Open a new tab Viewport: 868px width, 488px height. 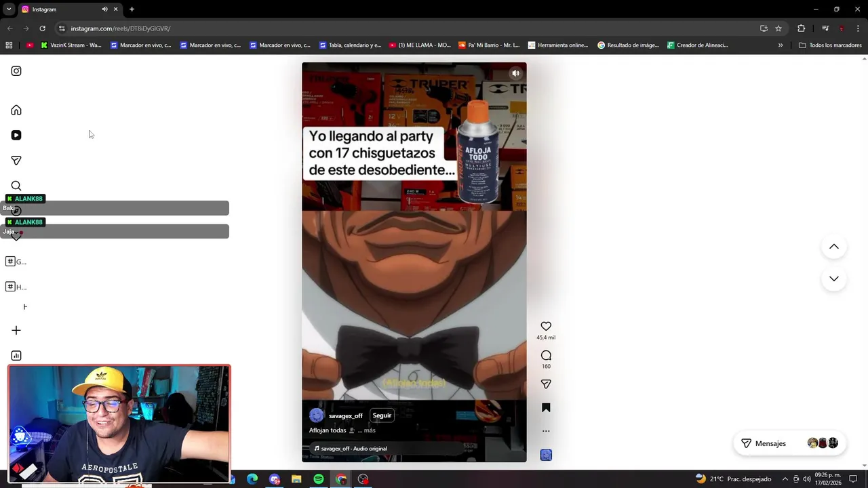point(132,9)
